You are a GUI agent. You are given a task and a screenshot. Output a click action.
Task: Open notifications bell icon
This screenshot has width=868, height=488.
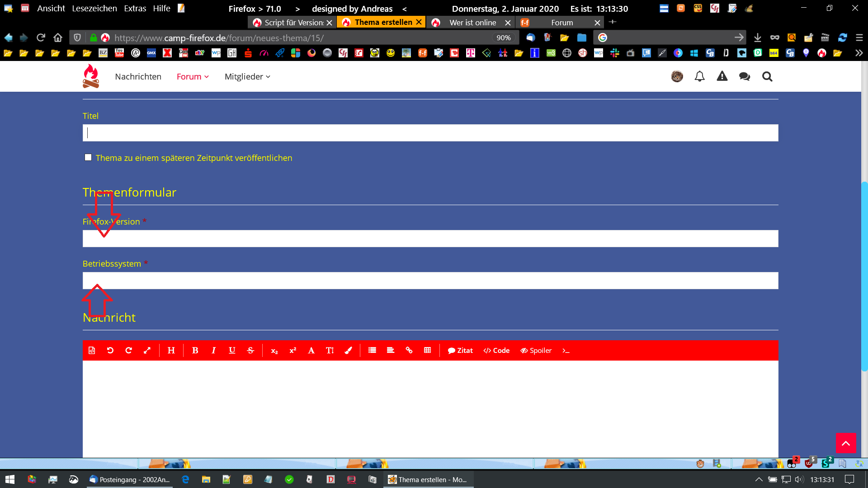[699, 76]
